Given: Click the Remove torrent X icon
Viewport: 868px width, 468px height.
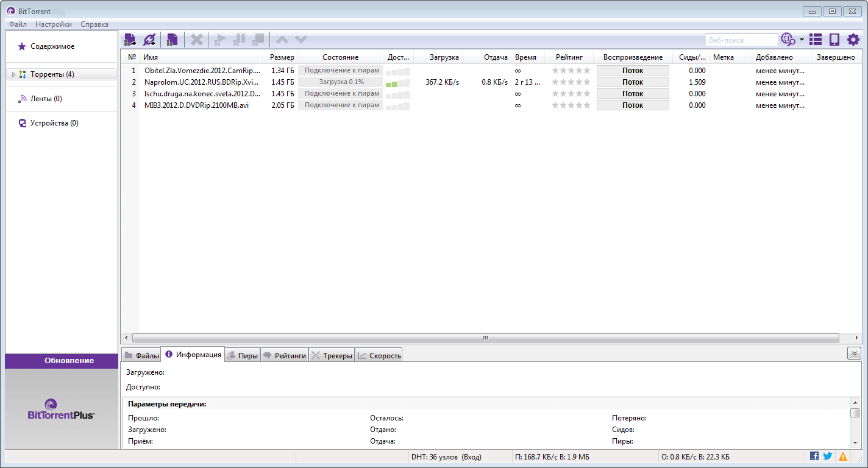Looking at the screenshot, I should coord(196,40).
